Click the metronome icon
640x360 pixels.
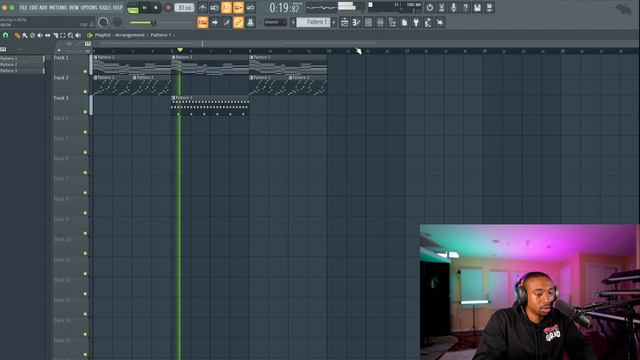pyautogui.click(x=203, y=8)
